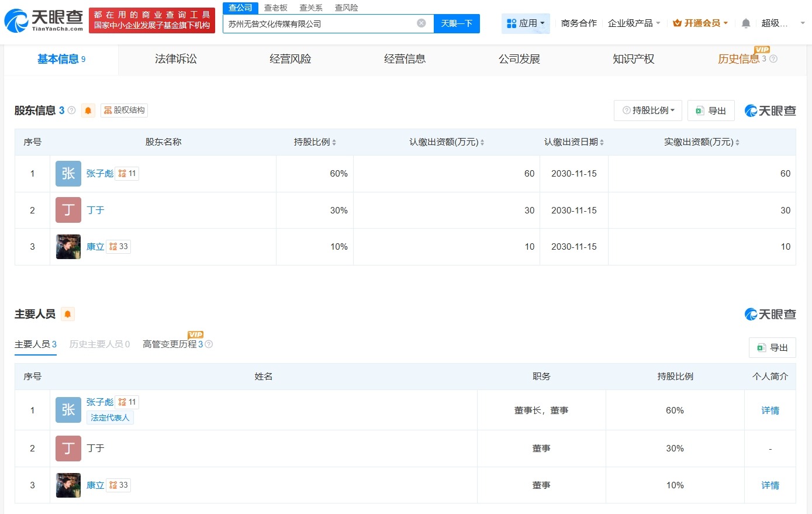Click the partner badge '11' next to 张子彪
This screenshot has width=812, height=514.
(127, 173)
